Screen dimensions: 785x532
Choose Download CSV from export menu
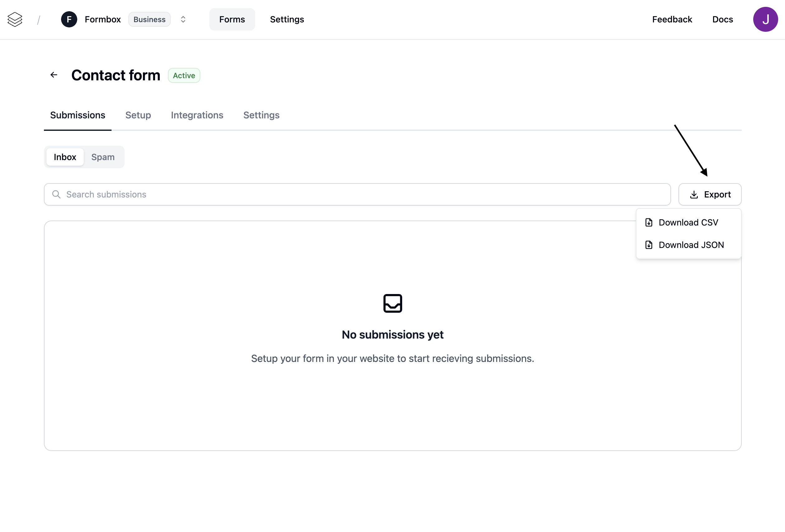tap(688, 223)
